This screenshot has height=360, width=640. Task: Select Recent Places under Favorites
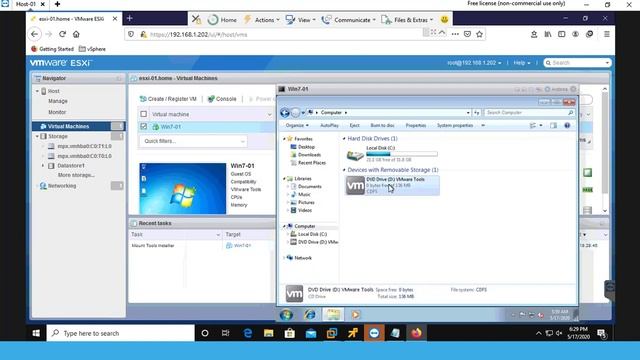click(311, 163)
